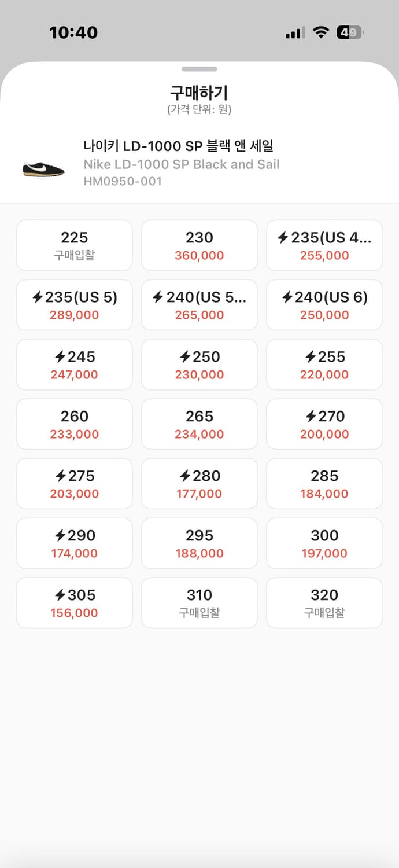Tap lightning icon on 280 size
Image resolution: width=399 pixels, height=868 pixels.
click(x=185, y=476)
